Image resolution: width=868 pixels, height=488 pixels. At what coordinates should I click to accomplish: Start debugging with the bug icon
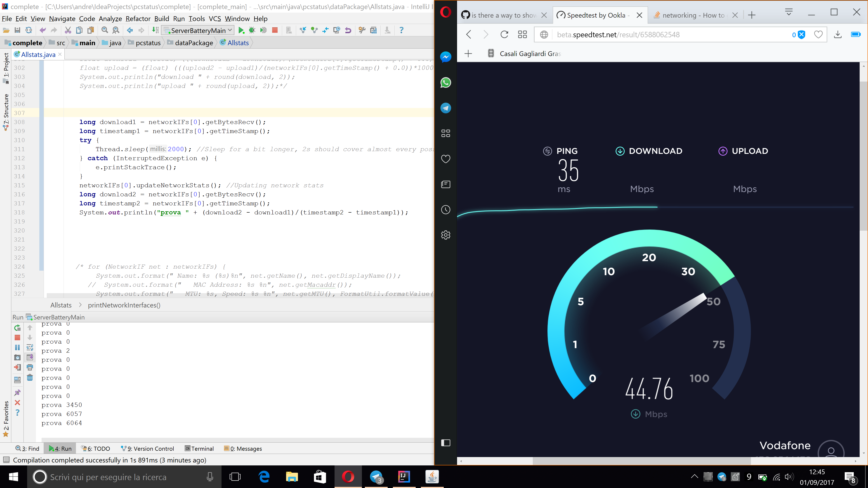coord(252,30)
